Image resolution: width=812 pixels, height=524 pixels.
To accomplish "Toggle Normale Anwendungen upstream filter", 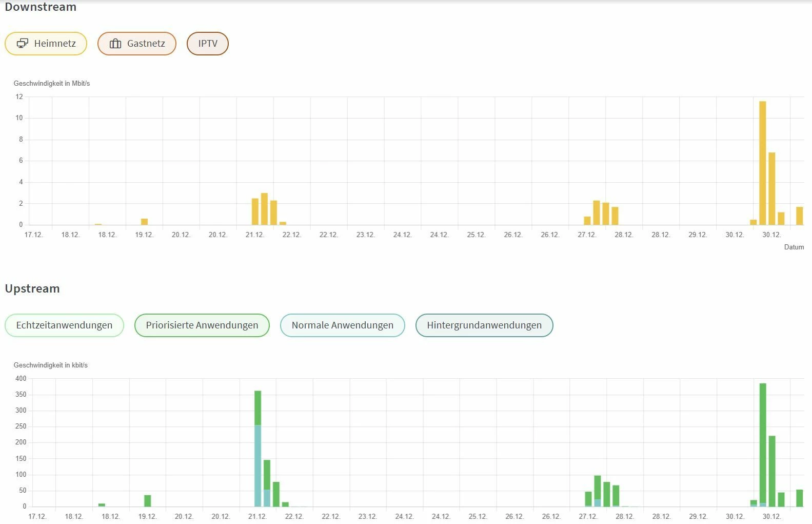I will click(x=343, y=325).
